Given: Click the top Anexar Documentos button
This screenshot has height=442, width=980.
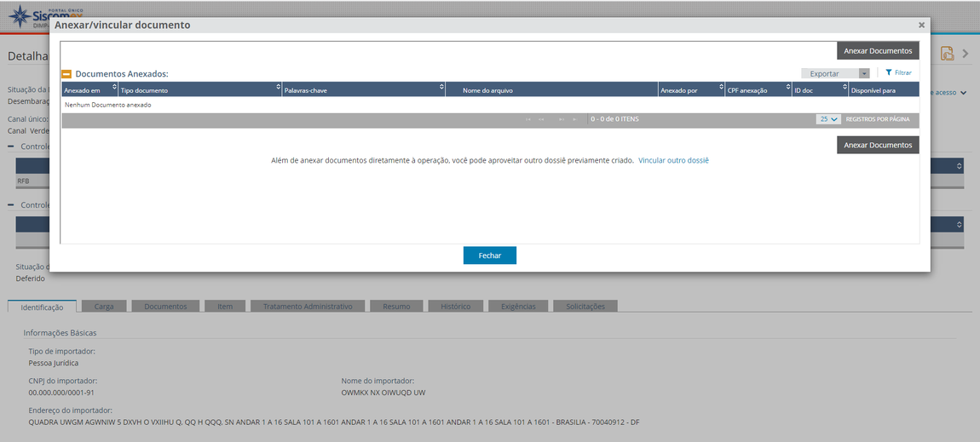Looking at the screenshot, I should pyautogui.click(x=878, y=50).
